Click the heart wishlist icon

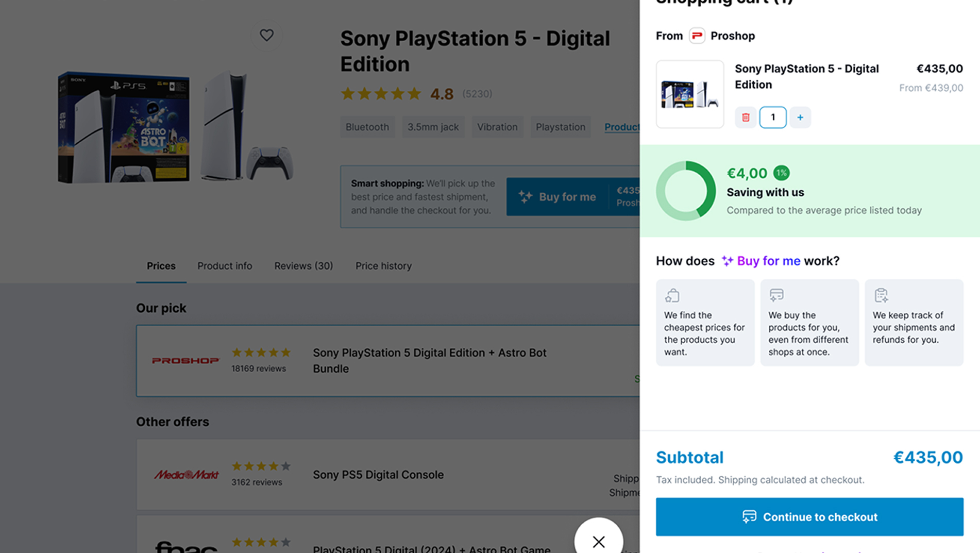point(266,35)
